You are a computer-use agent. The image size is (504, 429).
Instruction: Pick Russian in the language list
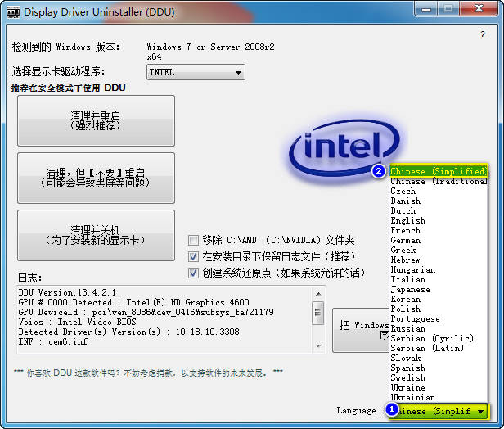tap(439, 328)
